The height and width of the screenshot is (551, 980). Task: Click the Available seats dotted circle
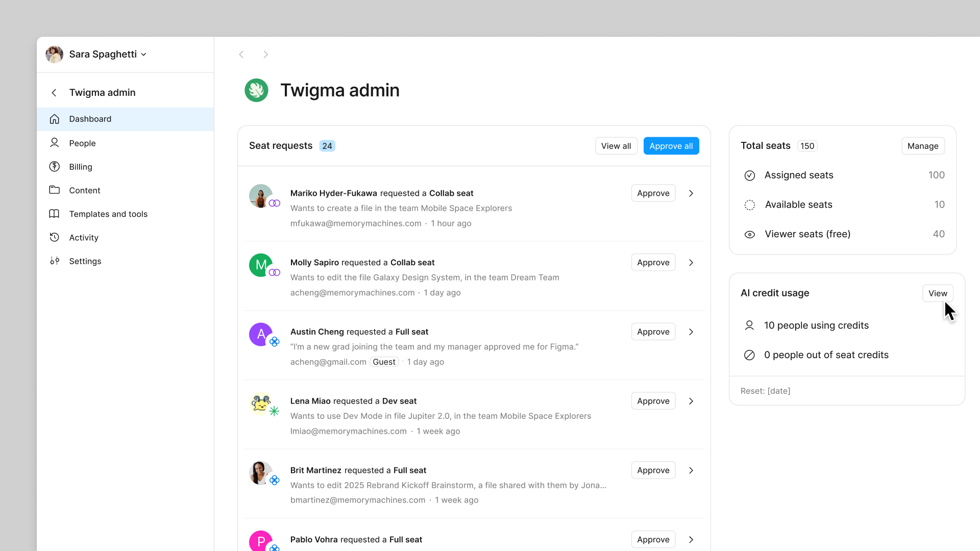750,205
